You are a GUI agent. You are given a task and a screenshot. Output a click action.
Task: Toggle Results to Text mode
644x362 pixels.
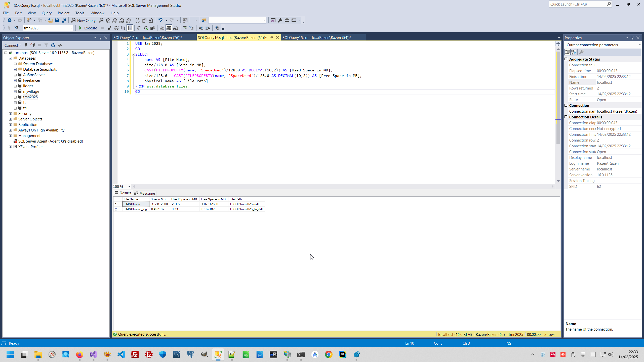162,28
